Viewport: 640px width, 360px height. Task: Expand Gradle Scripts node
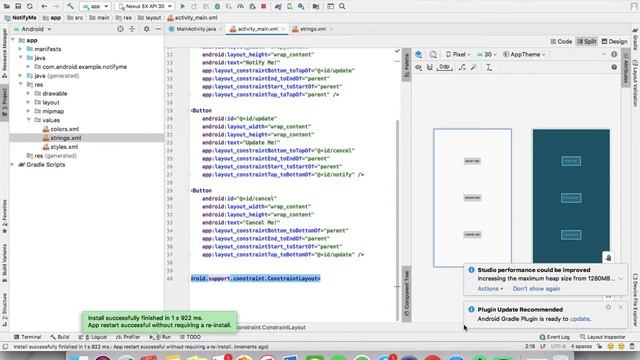13,164
